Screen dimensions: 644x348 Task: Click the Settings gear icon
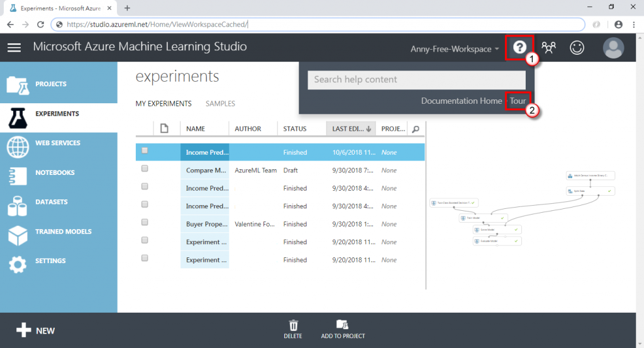click(x=18, y=264)
